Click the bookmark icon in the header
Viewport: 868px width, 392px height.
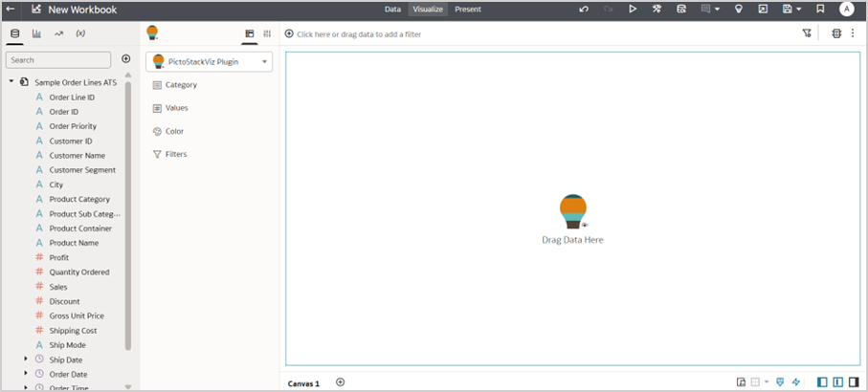pos(820,10)
